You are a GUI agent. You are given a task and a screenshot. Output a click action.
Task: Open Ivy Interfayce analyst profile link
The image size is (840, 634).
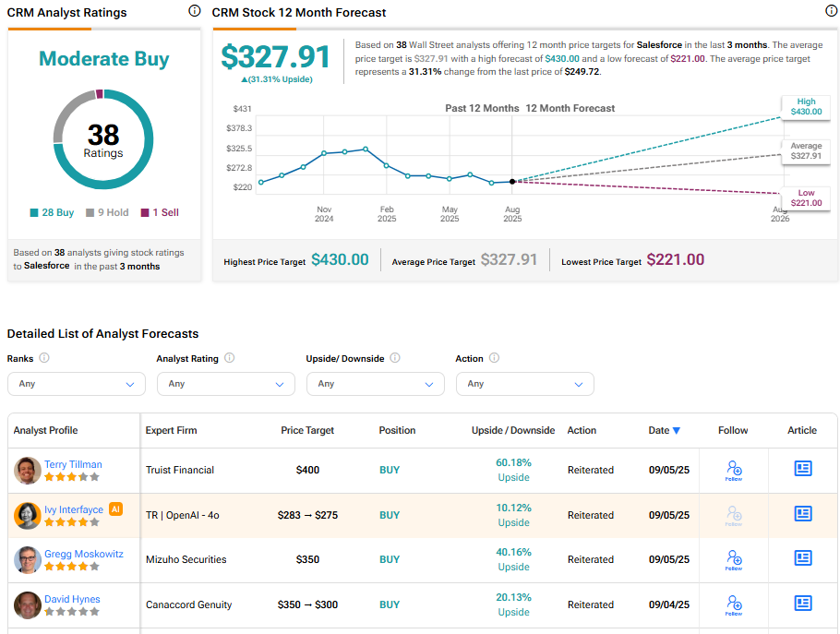pyautogui.click(x=74, y=508)
